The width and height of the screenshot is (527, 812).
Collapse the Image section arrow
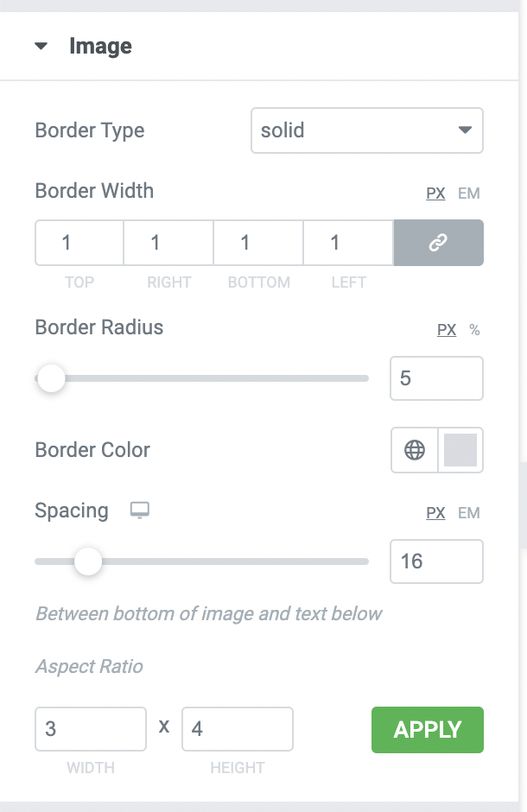pos(41,46)
